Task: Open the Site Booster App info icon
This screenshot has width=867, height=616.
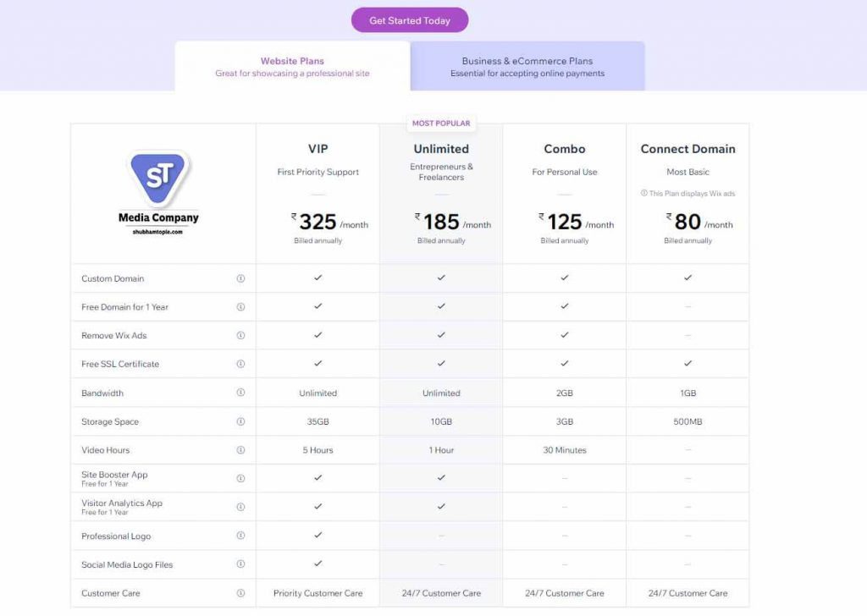Action: coord(240,478)
